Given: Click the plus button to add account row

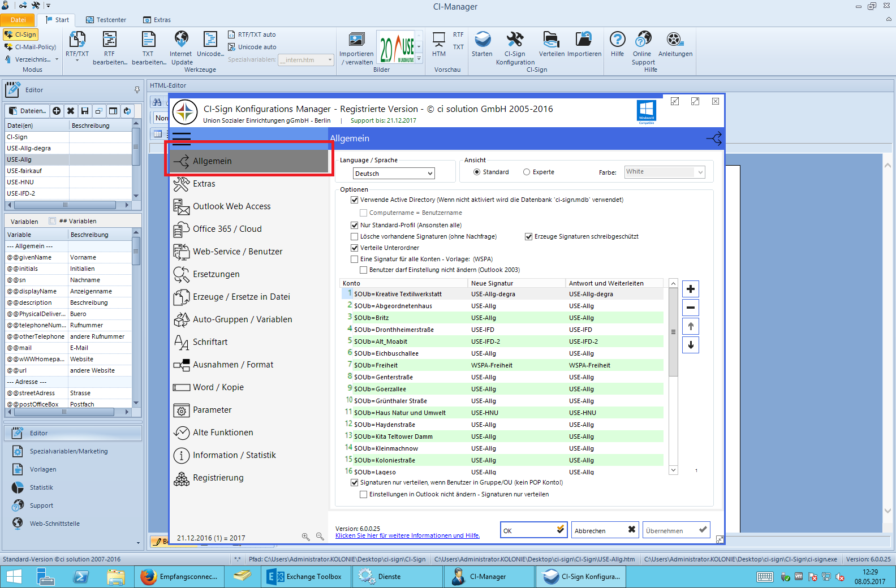Looking at the screenshot, I should click(x=690, y=289).
